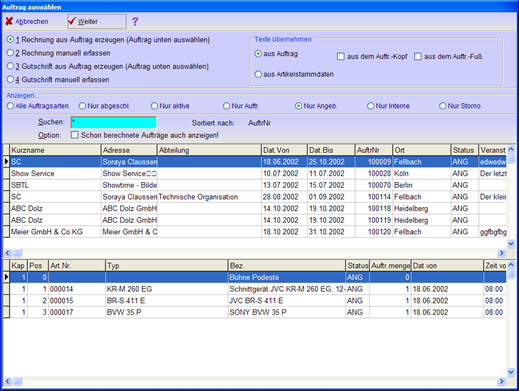Viewport: 519px width, 391px height.
Task: Click the AuftrNr column header
Action: (x=374, y=150)
